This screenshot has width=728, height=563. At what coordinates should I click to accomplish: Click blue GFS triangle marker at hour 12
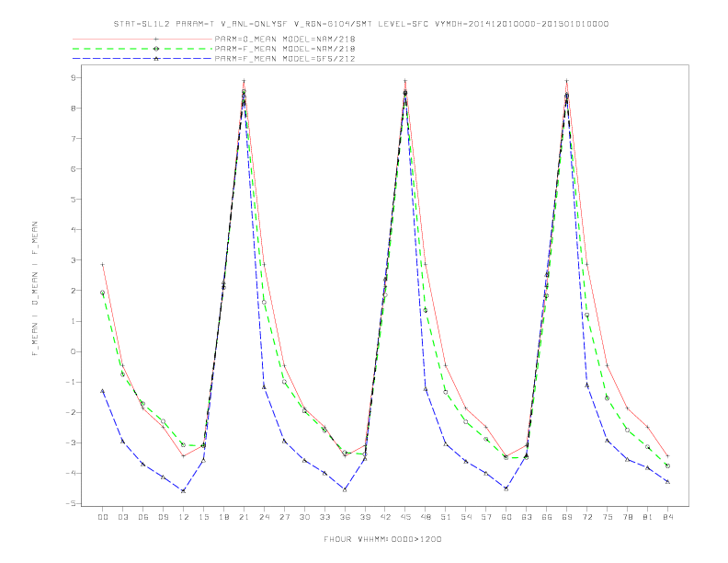(184, 490)
